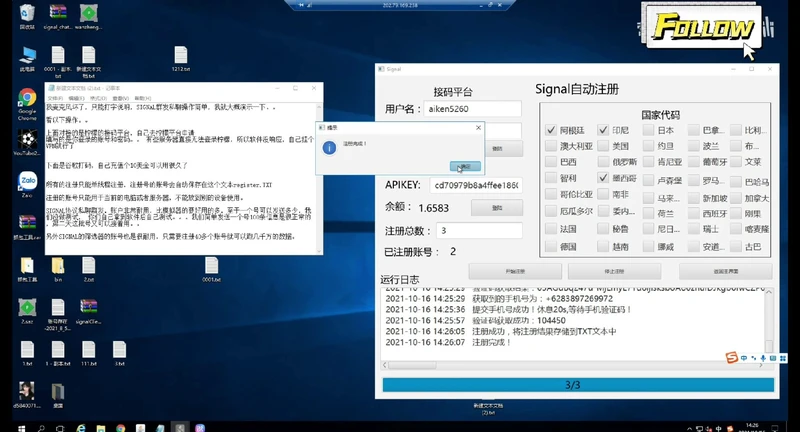Click the log's horizontal scrollbar thumb

coord(412,365)
